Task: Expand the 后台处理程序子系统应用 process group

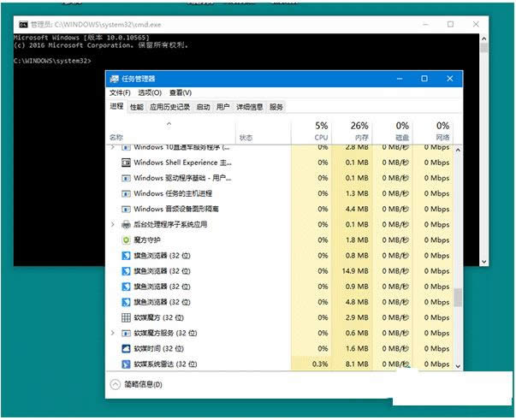Action: [113, 224]
